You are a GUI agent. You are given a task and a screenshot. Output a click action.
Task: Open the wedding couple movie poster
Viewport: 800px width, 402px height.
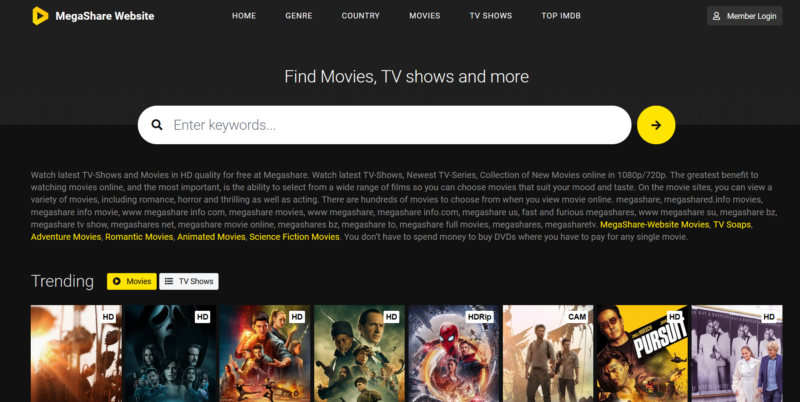[737, 354]
